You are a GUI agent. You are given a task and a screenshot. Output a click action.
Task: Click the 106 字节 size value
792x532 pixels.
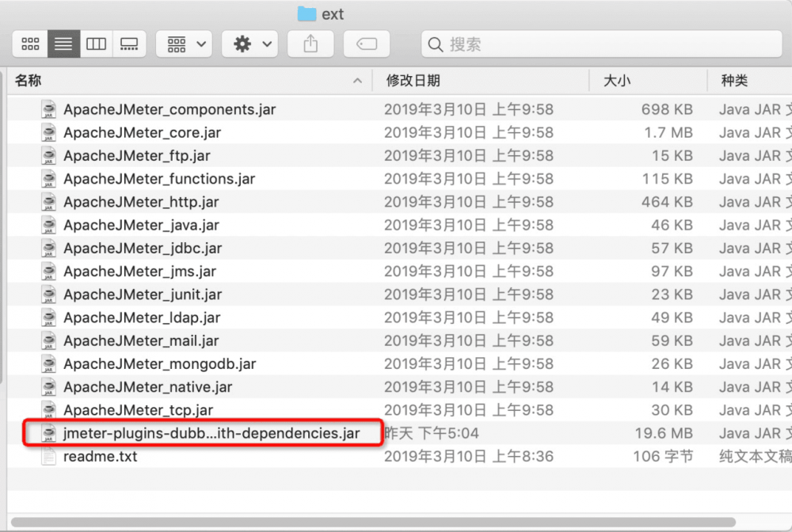coord(663,456)
